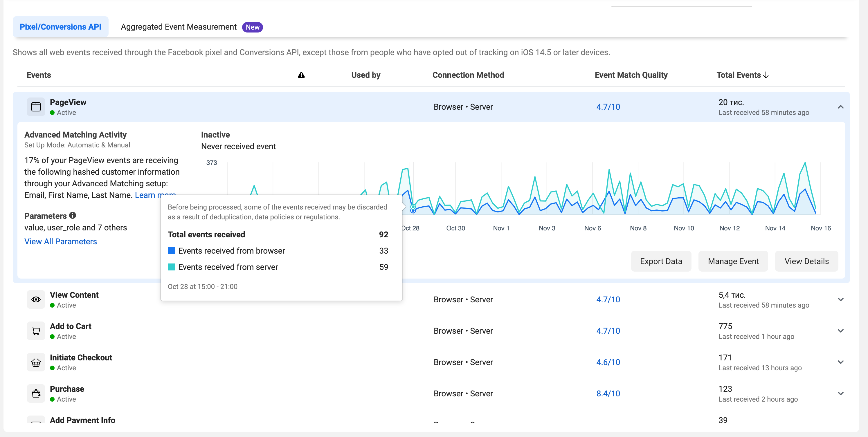Click the warning triangle column icon
The width and height of the screenshot is (868, 437).
click(301, 75)
